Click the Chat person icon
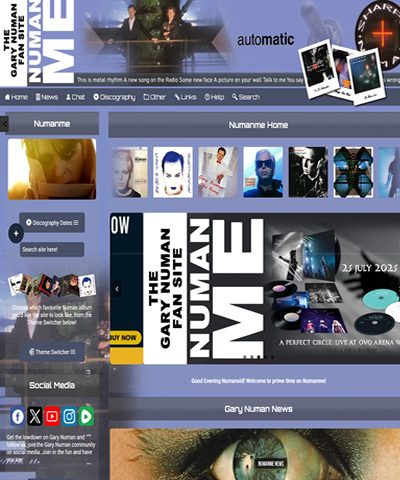This screenshot has height=480, width=400. pyautogui.click(x=68, y=97)
